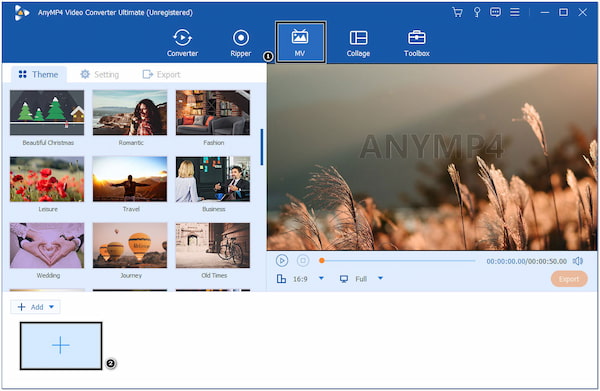
Task: Open the feedback chat icon
Action: (495, 12)
